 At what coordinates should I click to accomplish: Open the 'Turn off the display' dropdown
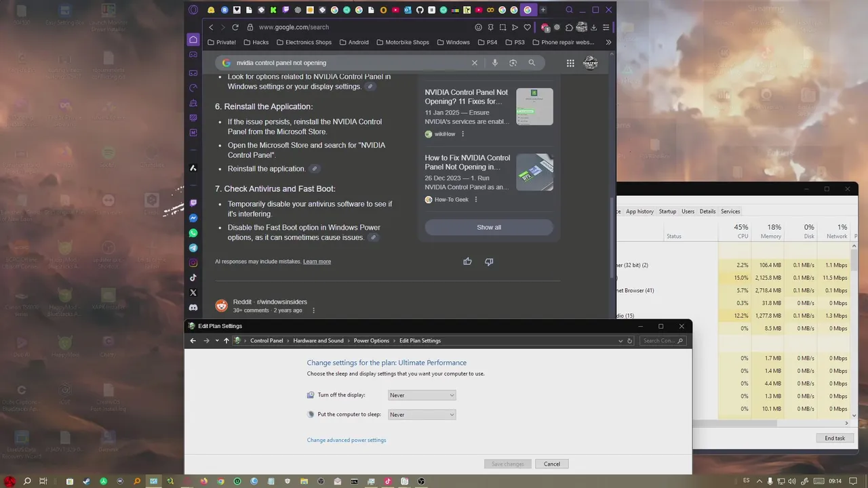(x=422, y=395)
